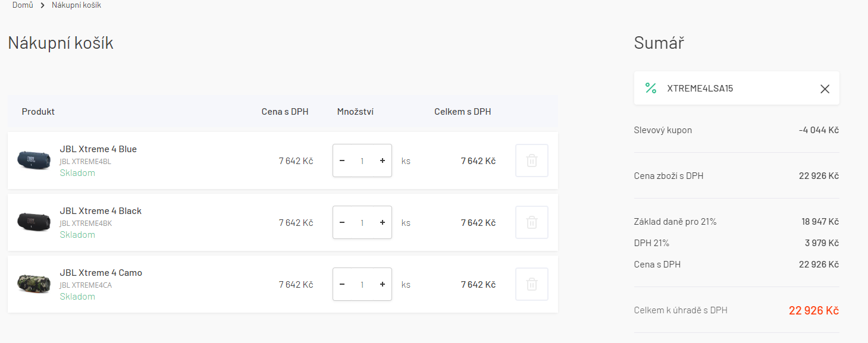Open the JBL Xtreme 4 Black product link
Viewport: 868px width, 343px height.
[x=101, y=211]
